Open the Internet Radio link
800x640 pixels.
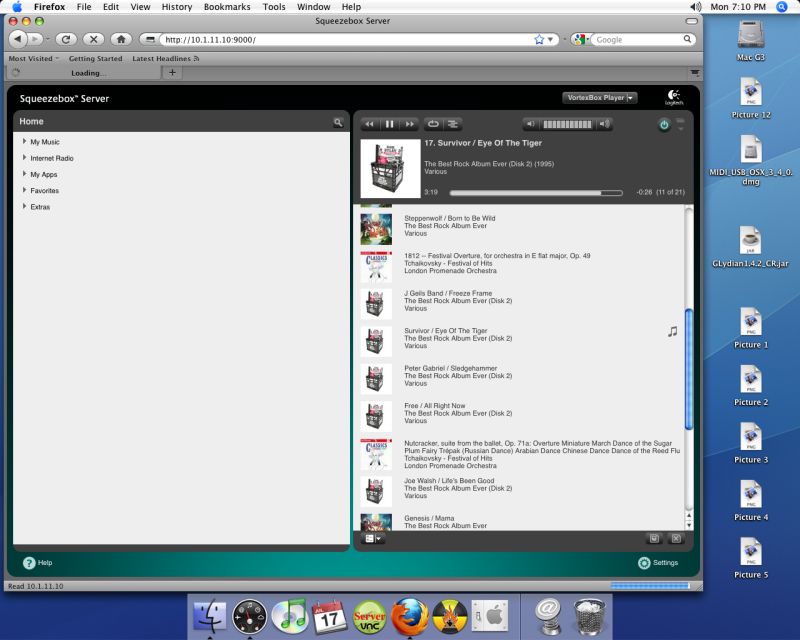pyautogui.click(x=52, y=158)
